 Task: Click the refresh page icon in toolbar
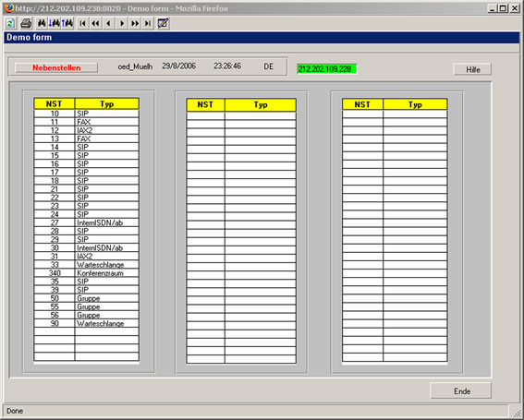tap(10, 23)
